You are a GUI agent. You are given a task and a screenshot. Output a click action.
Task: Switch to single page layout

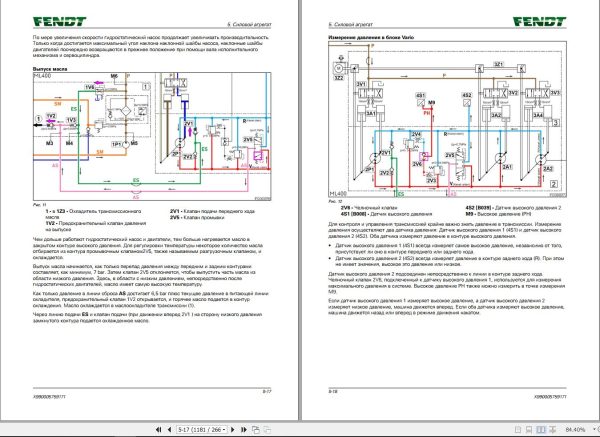[518, 430]
